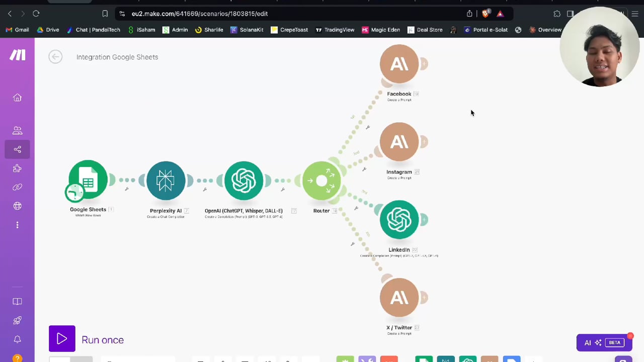
Task: Click wrench on the X / Twitter route
Action: click(x=352, y=244)
